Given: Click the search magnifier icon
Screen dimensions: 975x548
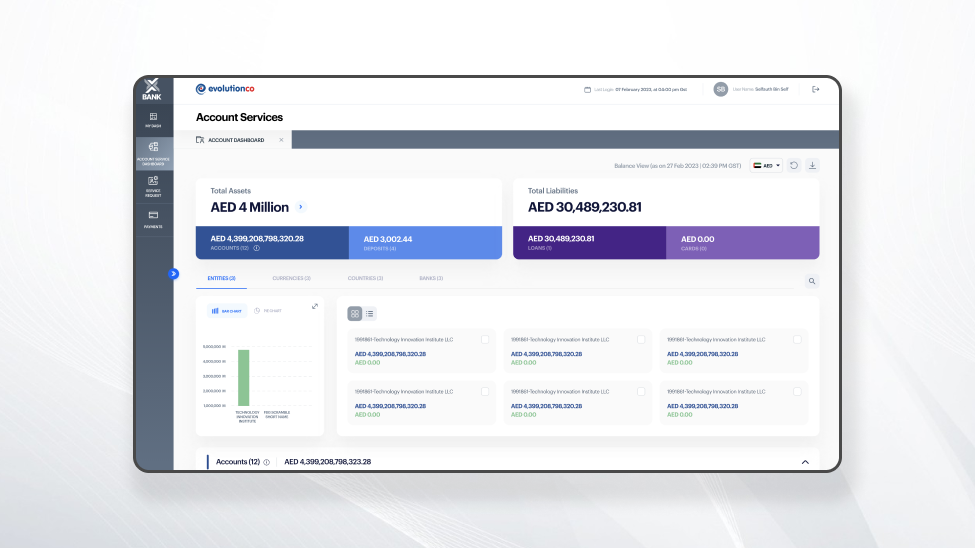Looking at the screenshot, I should tap(811, 283).
